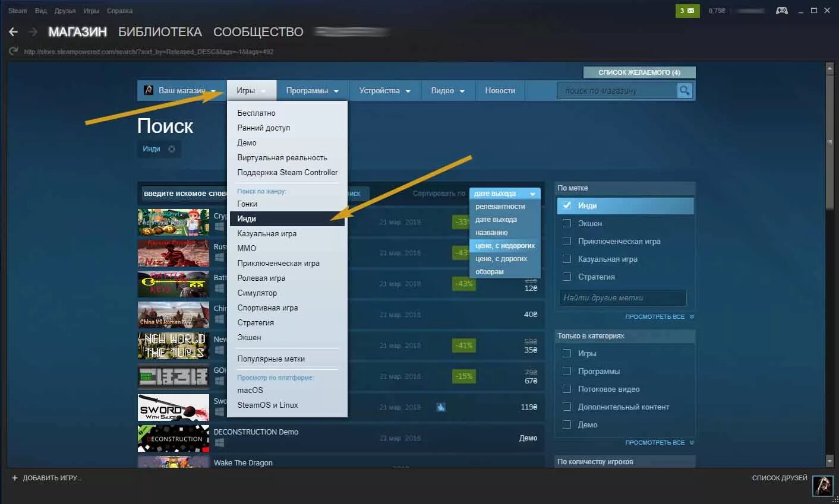Open New World The Tupis thumbnail
Image resolution: width=839 pixels, height=504 pixels.
pyautogui.click(x=174, y=345)
